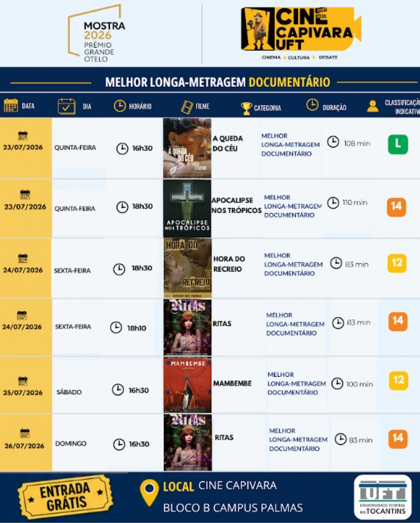Click the Entrada Grátis ticket badge
Viewport: 420px width, 523px height.
(65, 497)
